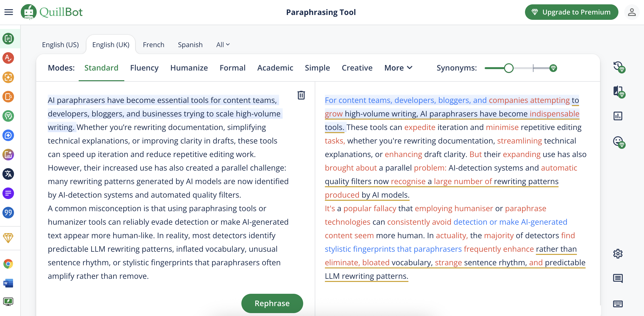
Task: Open keyboard shortcuts panel
Action: (x=617, y=304)
